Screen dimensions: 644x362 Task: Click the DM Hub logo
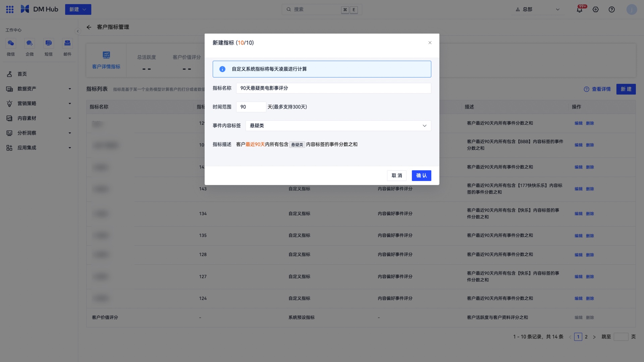39,9
